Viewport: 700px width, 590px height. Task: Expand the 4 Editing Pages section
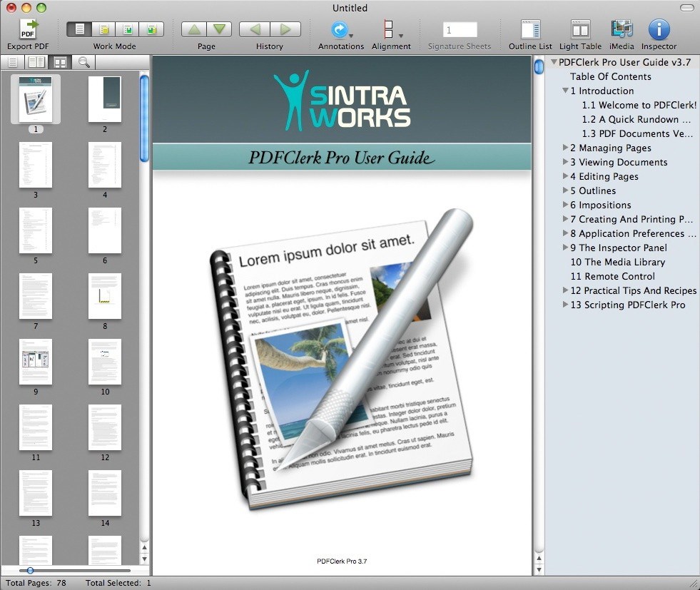[565, 176]
